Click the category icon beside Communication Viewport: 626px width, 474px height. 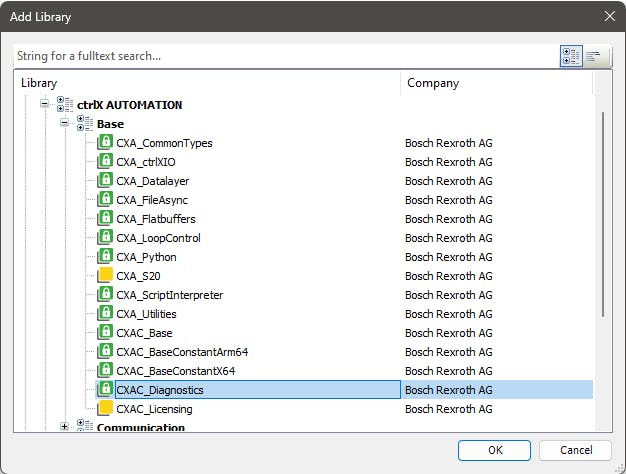tap(85, 426)
